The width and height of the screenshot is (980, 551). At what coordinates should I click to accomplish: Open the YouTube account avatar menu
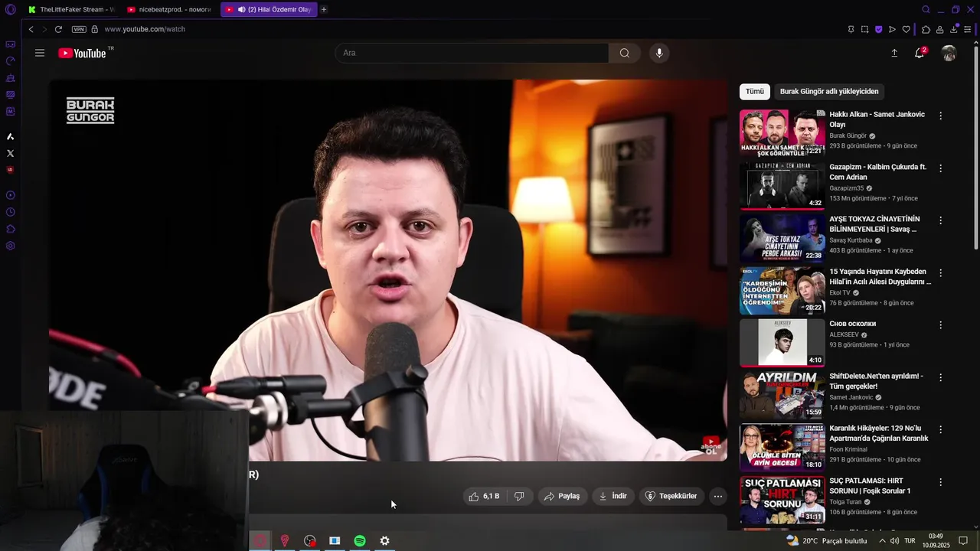click(x=949, y=53)
